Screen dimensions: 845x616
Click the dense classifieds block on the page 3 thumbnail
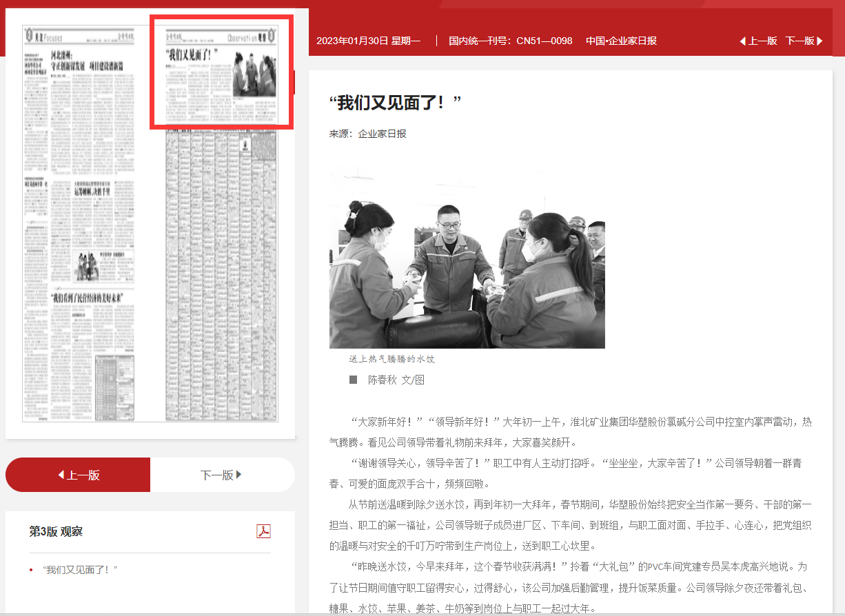click(221, 276)
